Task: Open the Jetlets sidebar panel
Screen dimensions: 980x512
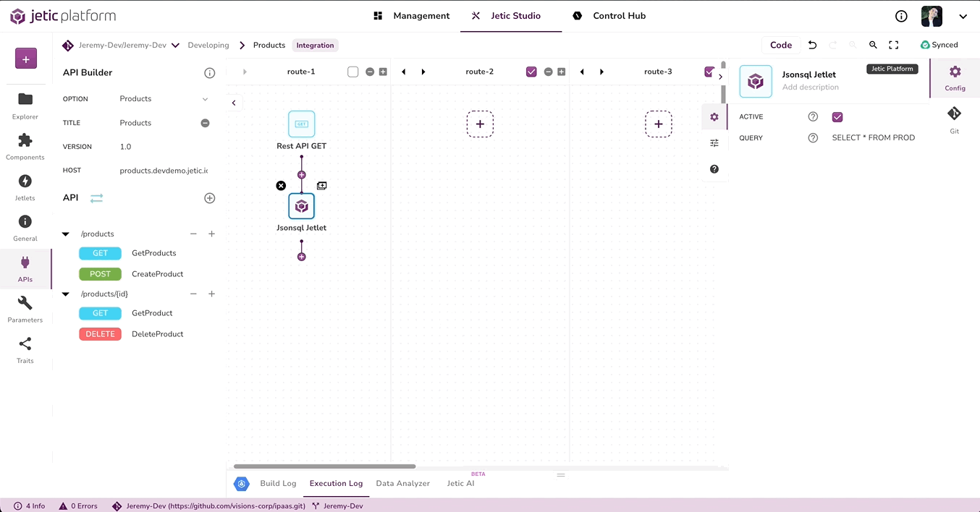Action: [x=25, y=187]
